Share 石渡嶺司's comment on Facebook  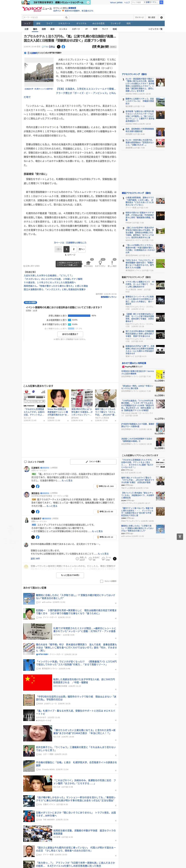38,486
